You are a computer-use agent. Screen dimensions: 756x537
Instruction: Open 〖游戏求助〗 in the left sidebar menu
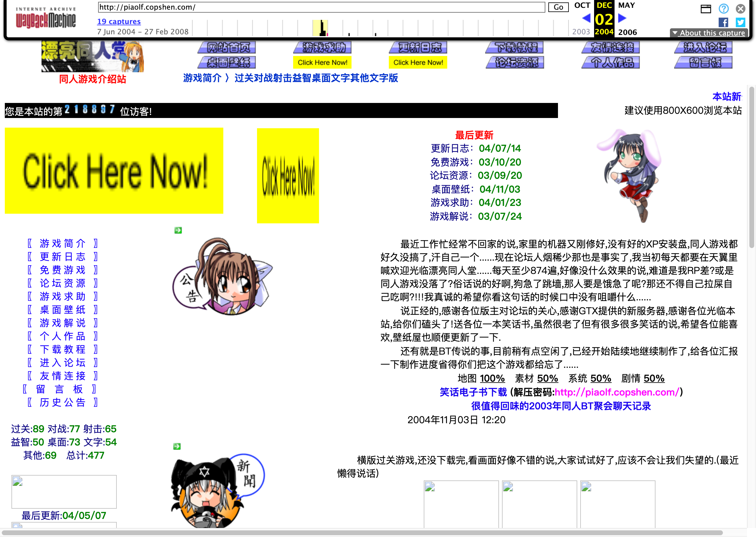pos(63,296)
